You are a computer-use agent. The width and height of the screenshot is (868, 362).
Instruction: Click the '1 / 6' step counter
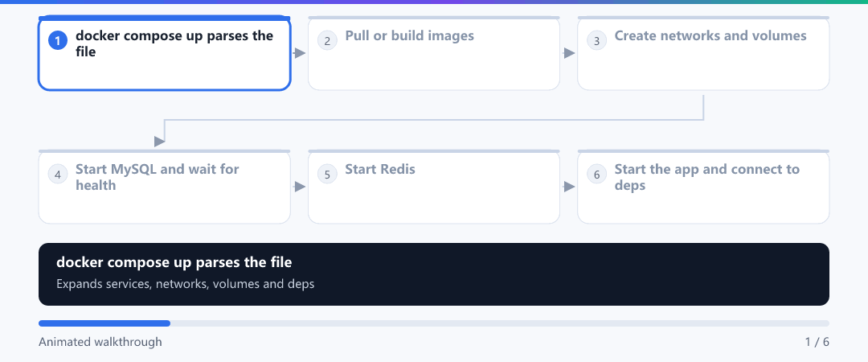coord(817,342)
